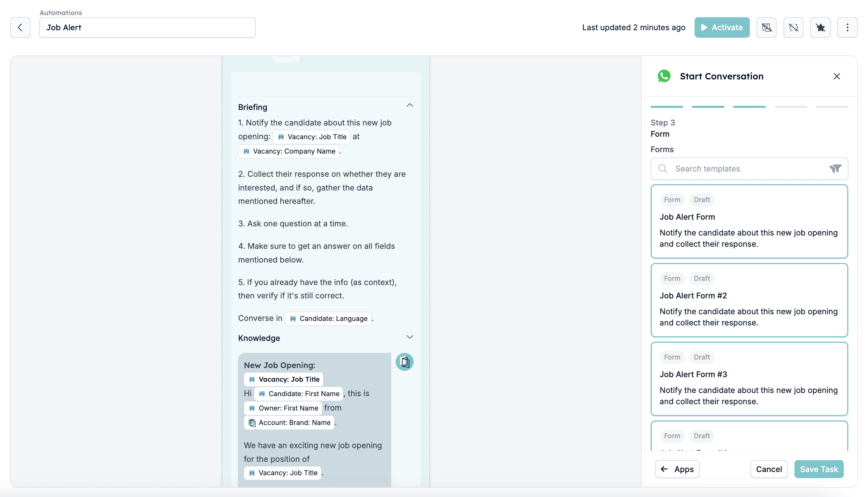Image resolution: width=868 pixels, height=497 pixels.
Task: Click the Search templates input field
Action: coord(749,169)
